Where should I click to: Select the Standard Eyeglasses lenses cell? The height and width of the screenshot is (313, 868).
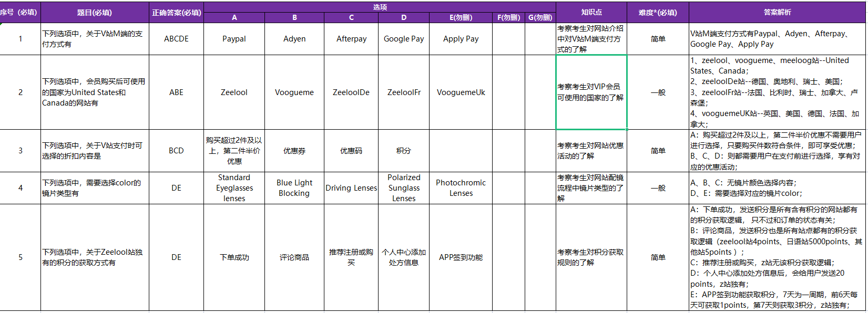click(234, 188)
